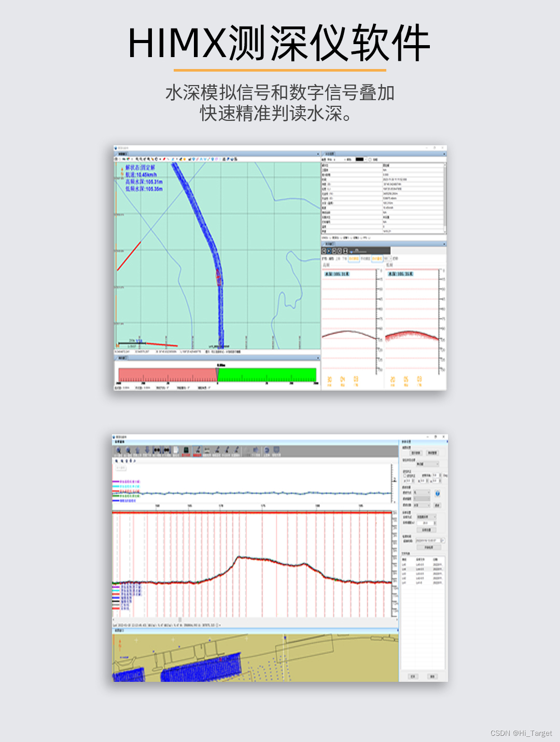560x742 pixels.
Task: Click the 手动跟踪 button
Action: point(366,258)
